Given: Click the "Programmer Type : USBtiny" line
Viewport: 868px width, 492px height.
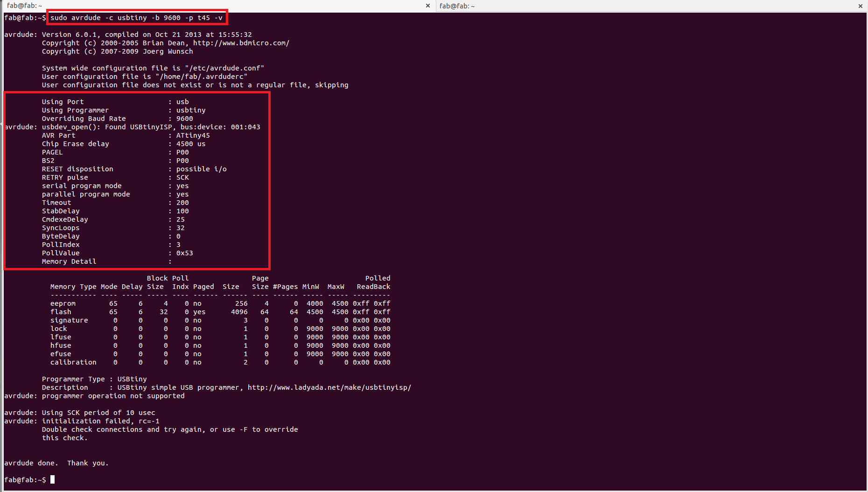Looking at the screenshot, I should coord(94,379).
